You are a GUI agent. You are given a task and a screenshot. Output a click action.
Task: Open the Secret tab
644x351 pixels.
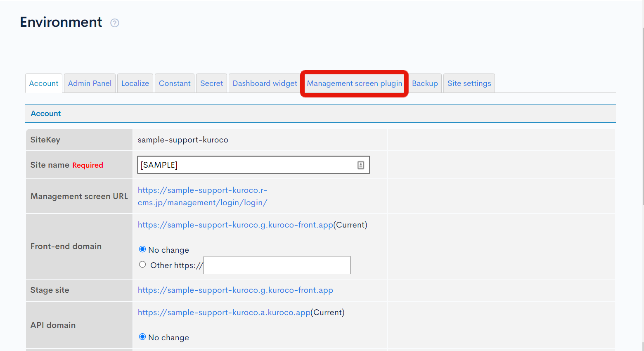pos(211,83)
